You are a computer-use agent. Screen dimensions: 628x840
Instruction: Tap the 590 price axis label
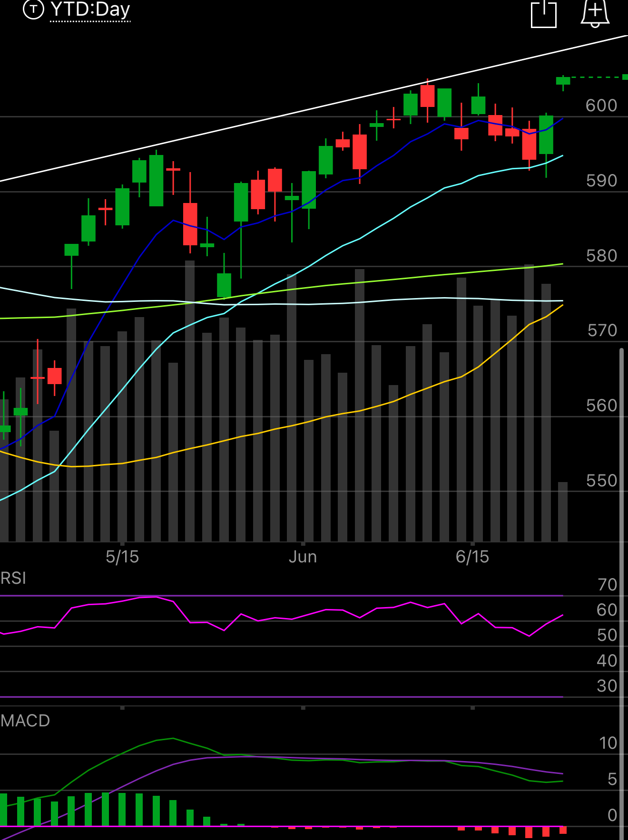[x=601, y=181]
